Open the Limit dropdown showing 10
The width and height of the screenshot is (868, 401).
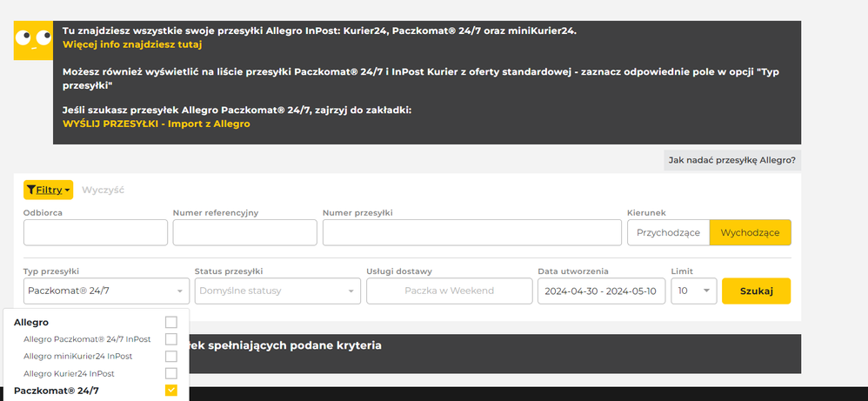click(x=694, y=291)
